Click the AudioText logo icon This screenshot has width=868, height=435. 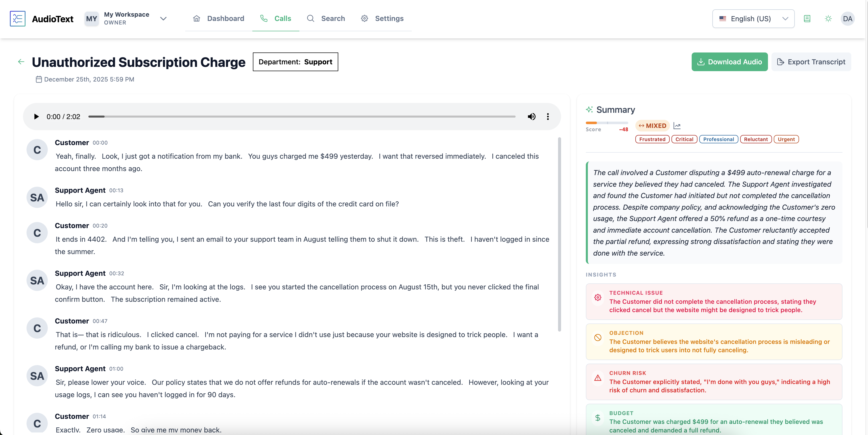[x=17, y=18]
